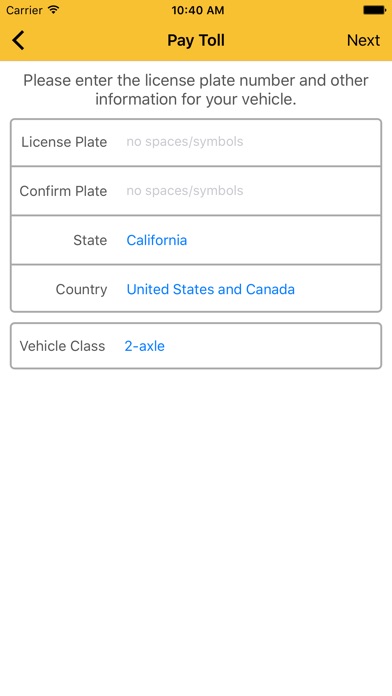
Task: Tap the 10:40 AM clock
Action: (x=198, y=10)
